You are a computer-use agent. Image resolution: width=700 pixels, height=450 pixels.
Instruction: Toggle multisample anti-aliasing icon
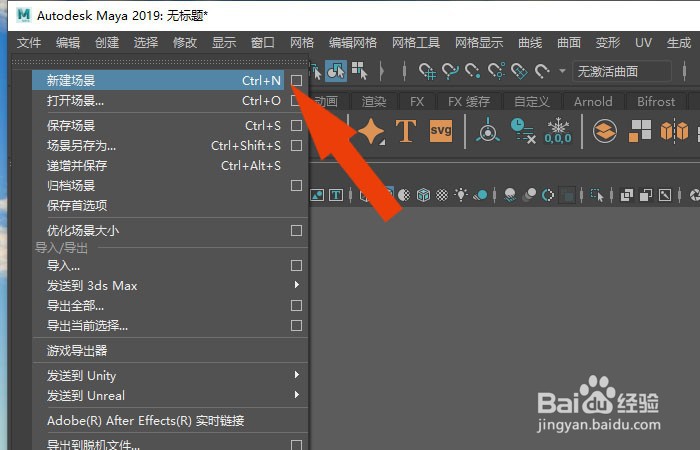548,195
